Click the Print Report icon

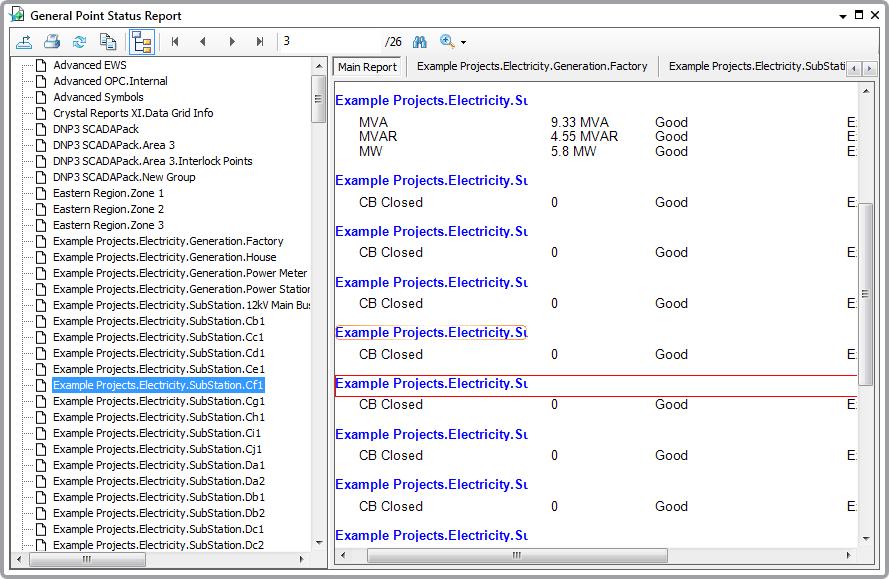tap(52, 42)
